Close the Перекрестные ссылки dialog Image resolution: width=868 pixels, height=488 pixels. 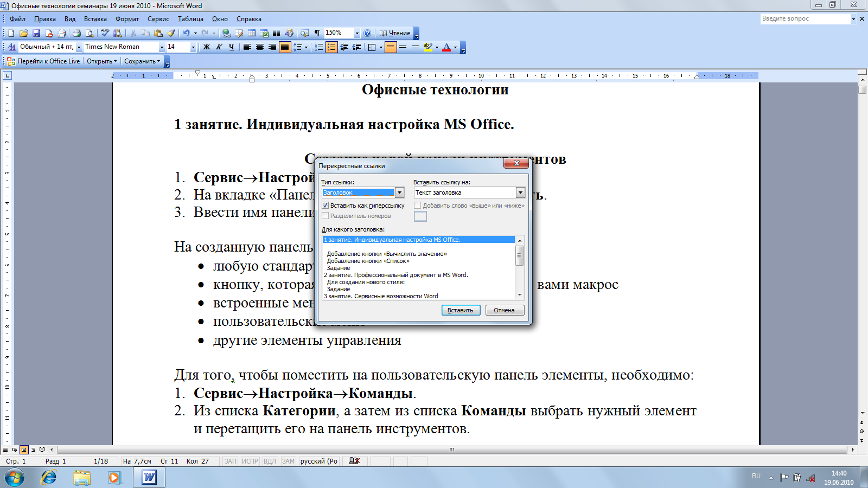(x=516, y=163)
